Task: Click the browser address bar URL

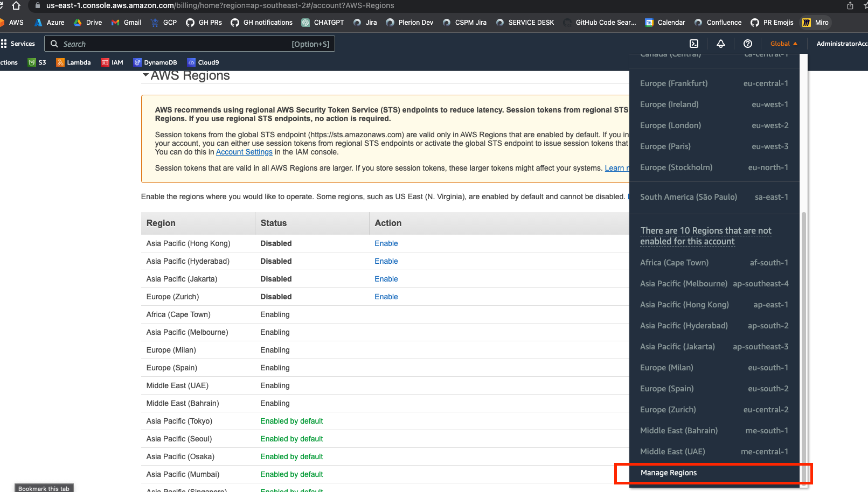Action: [220, 5]
